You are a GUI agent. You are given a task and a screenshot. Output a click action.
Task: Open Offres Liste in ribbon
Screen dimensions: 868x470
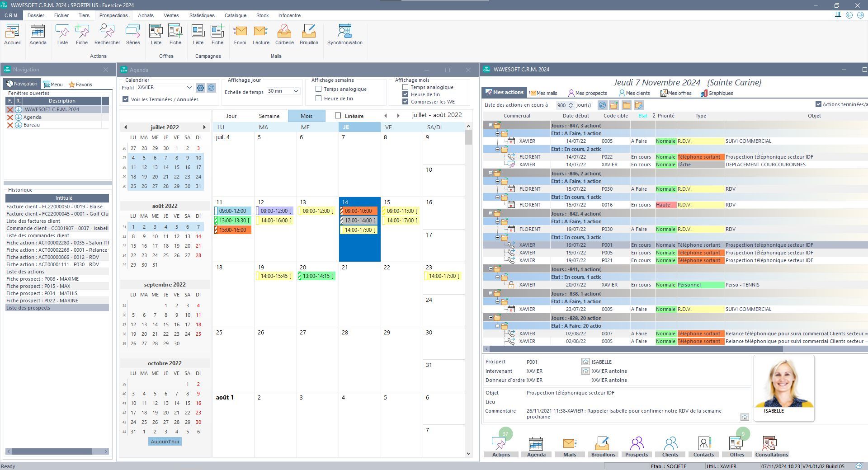pos(156,34)
